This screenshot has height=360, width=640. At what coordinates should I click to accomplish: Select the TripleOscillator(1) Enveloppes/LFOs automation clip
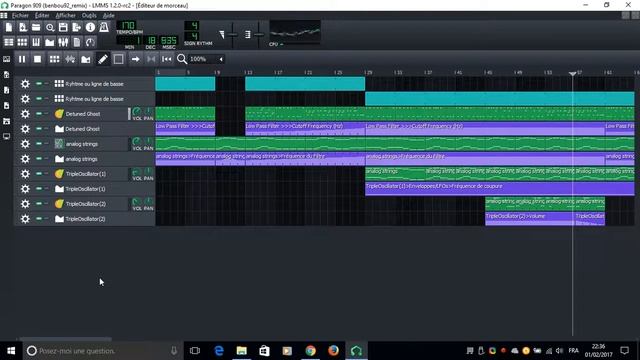coord(500,189)
